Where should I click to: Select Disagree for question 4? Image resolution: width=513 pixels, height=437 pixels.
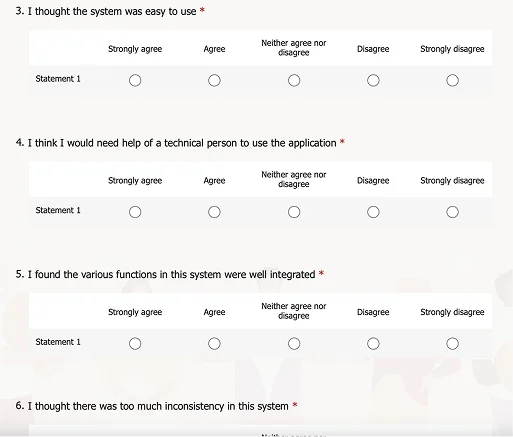tap(373, 212)
